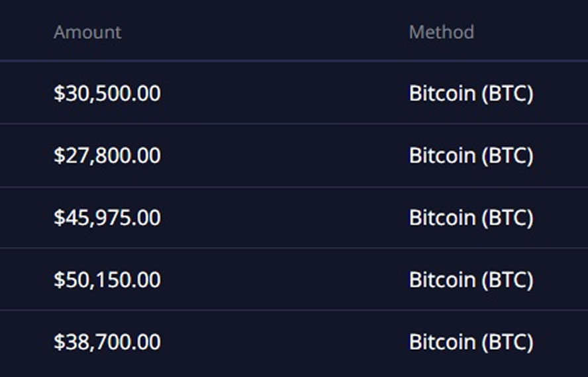Image resolution: width=588 pixels, height=377 pixels.
Task: Click the $45,975.00 amount entry
Action: [107, 218]
